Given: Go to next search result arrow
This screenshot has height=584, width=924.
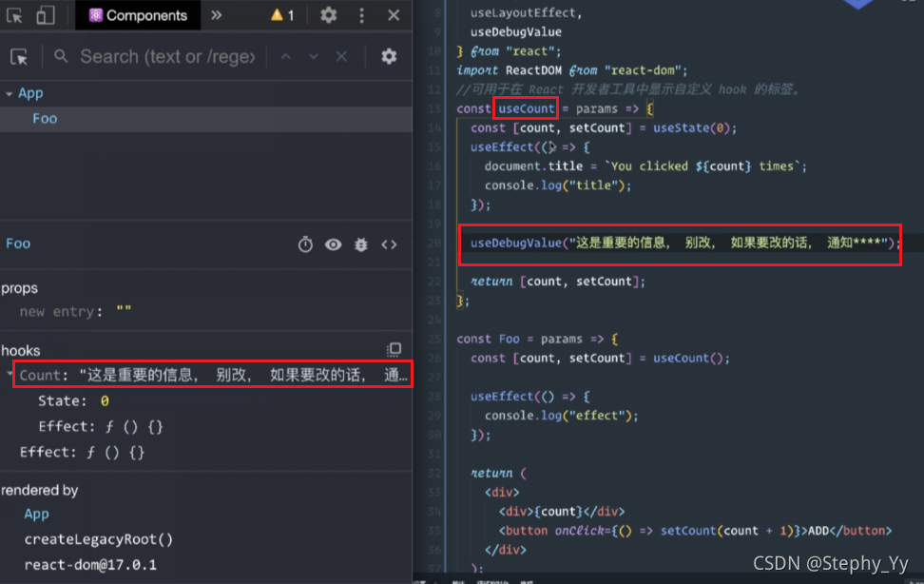Looking at the screenshot, I should click(x=314, y=57).
